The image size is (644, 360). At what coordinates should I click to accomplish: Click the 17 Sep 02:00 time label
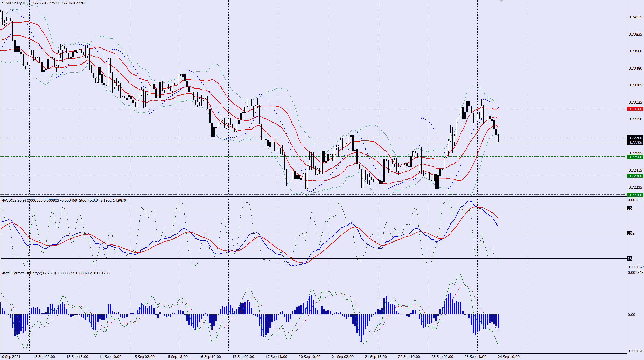pyautogui.click(x=243, y=357)
